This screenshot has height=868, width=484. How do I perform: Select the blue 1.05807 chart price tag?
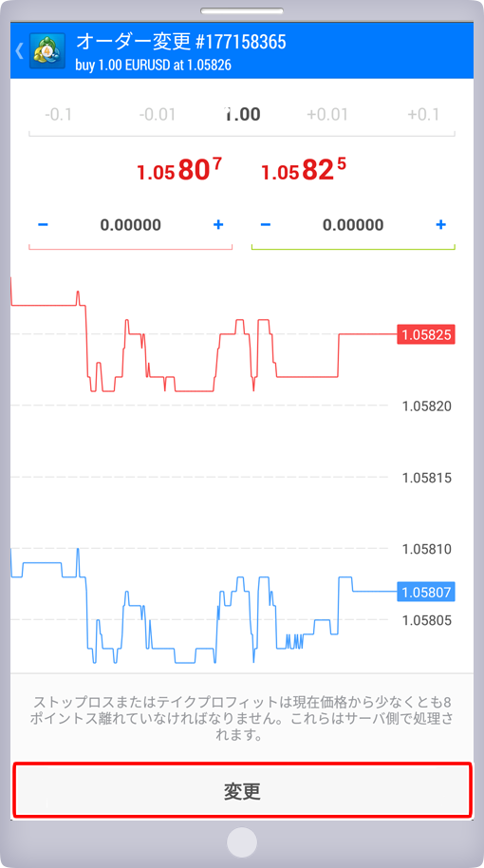click(426, 593)
